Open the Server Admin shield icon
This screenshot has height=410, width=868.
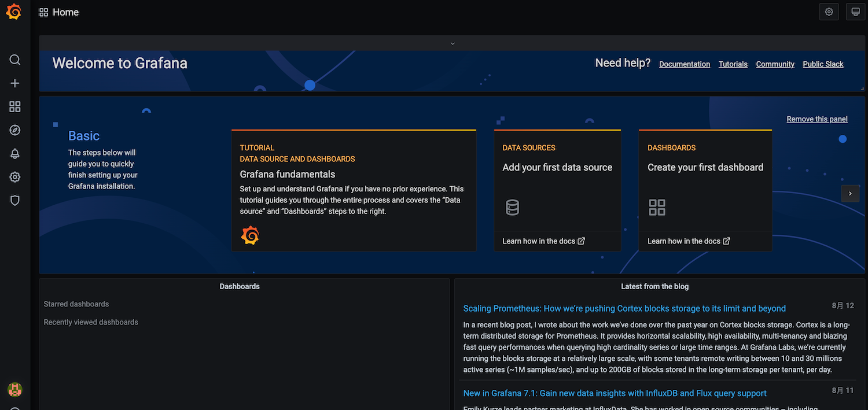click(15, 201)
